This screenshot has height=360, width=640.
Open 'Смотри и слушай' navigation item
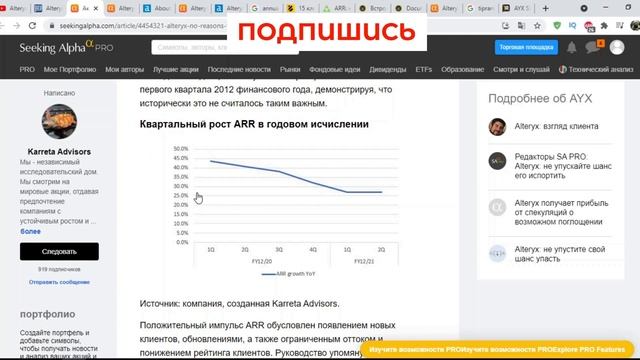pos(521,70)
